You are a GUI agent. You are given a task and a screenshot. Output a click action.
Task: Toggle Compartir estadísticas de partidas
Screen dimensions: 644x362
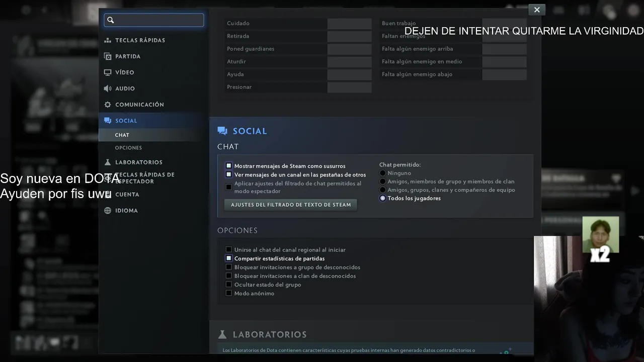click(229, 258)
